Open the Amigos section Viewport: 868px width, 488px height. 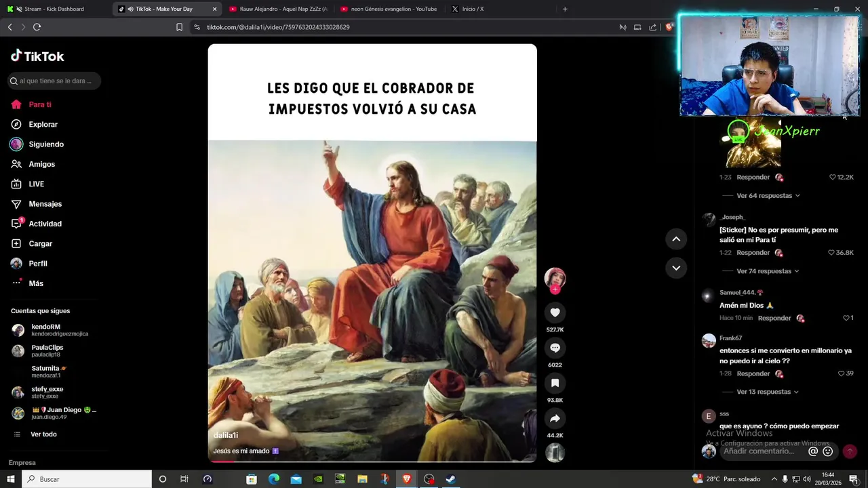[41, 164]
